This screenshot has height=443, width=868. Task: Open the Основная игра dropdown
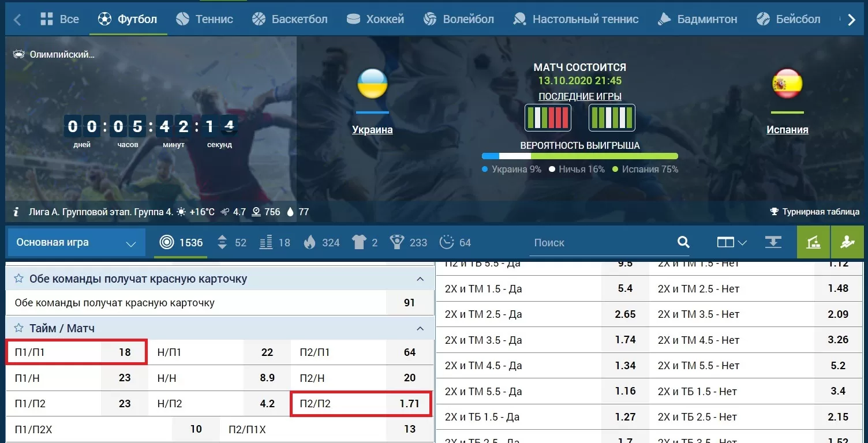(76, 242)
